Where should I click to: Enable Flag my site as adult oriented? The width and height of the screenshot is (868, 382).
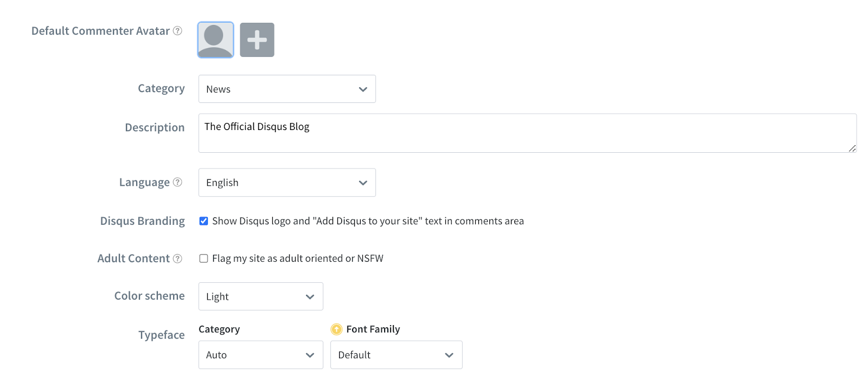204,258
